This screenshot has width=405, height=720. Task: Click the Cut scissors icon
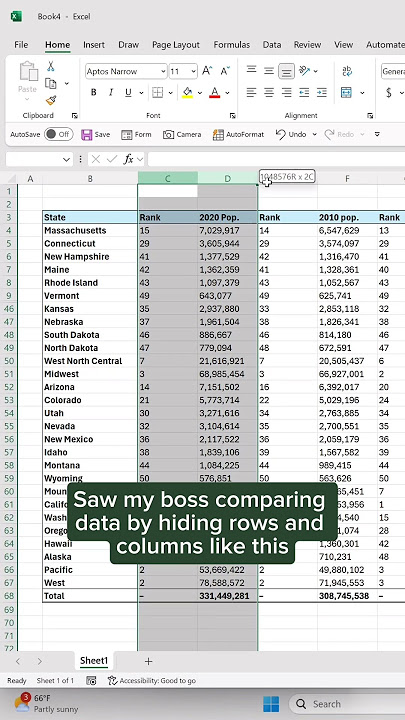click(x=51, y=67)
